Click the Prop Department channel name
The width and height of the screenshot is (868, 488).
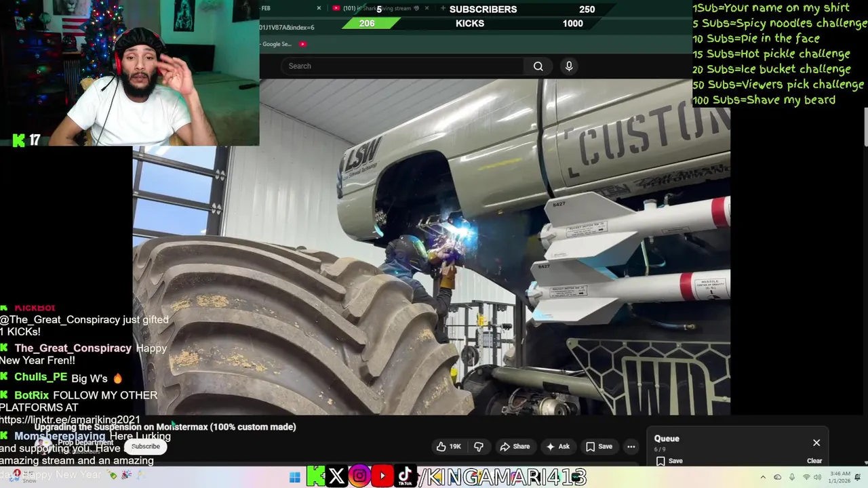[85, 443]
